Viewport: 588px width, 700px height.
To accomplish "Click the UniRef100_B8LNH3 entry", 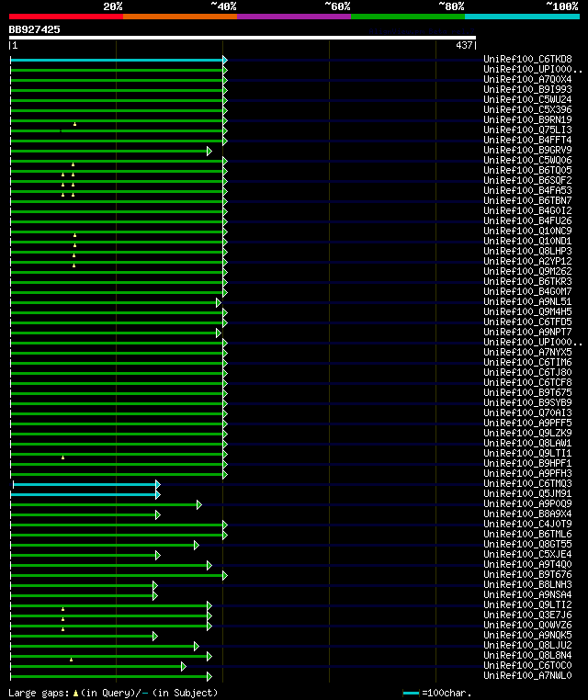I will (527, 585).
